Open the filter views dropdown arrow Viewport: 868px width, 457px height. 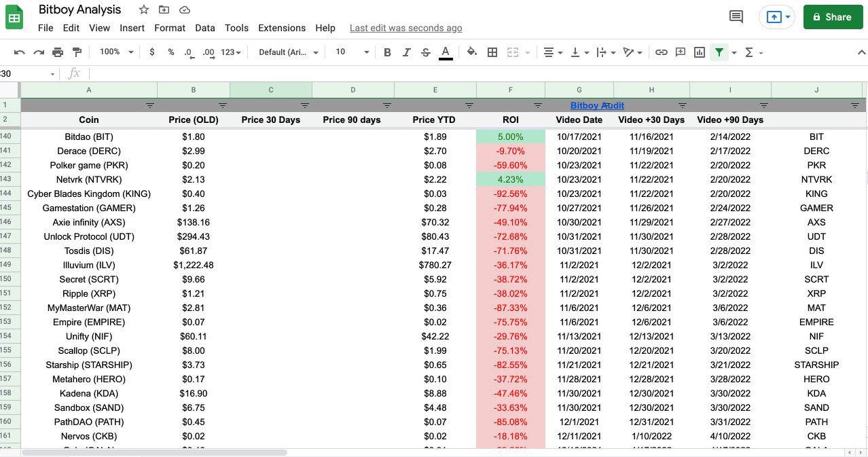734,53
